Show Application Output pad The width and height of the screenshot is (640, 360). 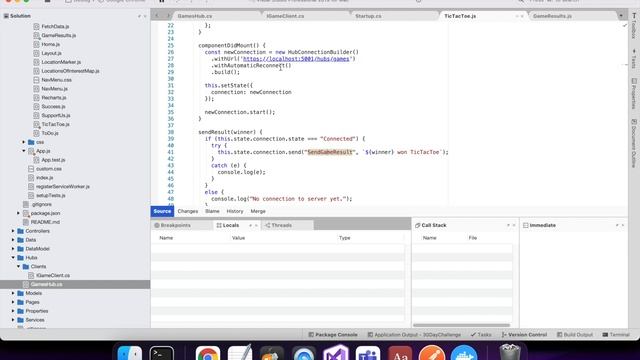pos(414,335)
